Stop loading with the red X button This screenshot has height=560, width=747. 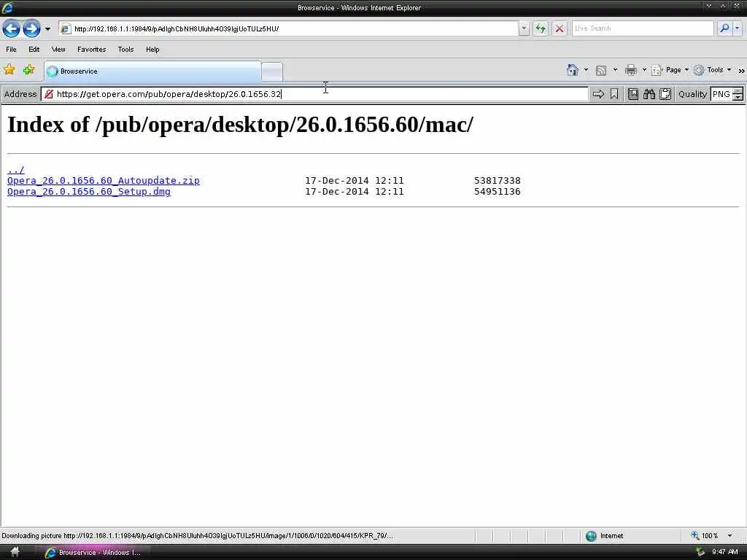pyautogui.click(x=560, y=28)
